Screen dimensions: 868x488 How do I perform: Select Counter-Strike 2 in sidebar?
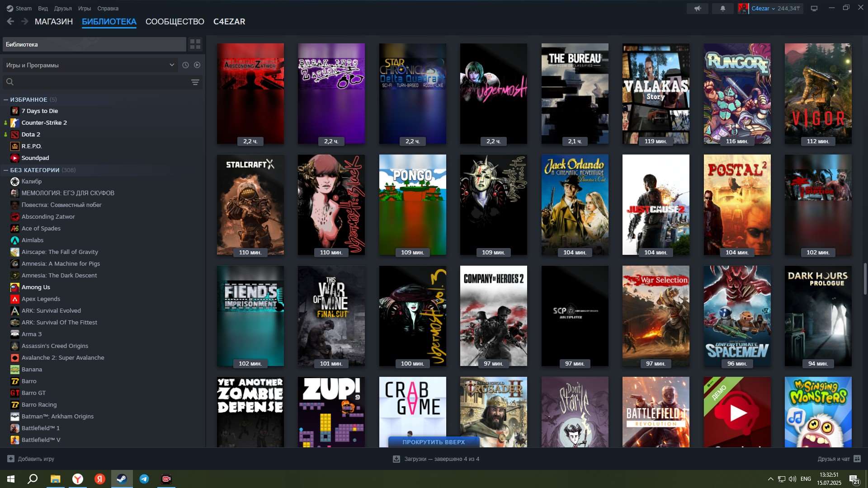44,122
